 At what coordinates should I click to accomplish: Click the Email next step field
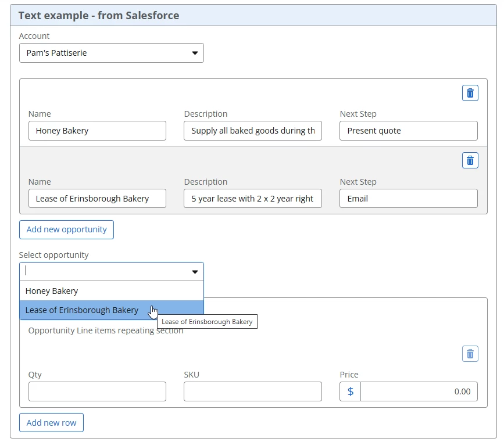pos(408,199)
